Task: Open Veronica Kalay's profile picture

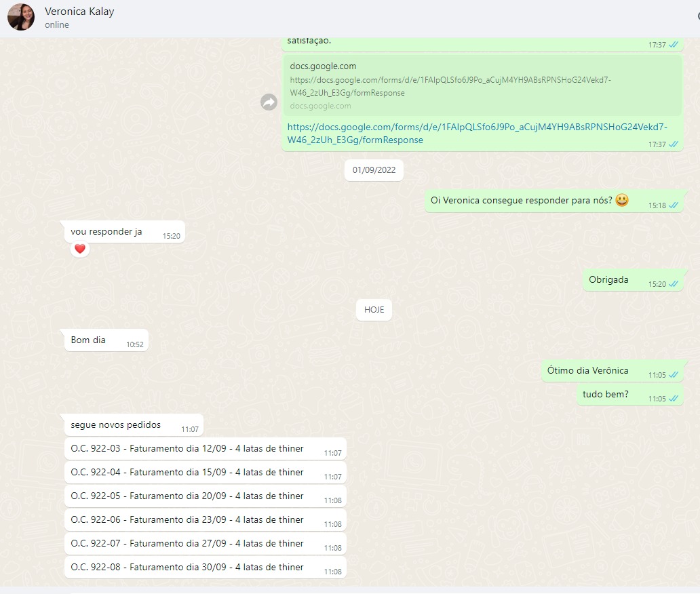Action: click(20, 18)
